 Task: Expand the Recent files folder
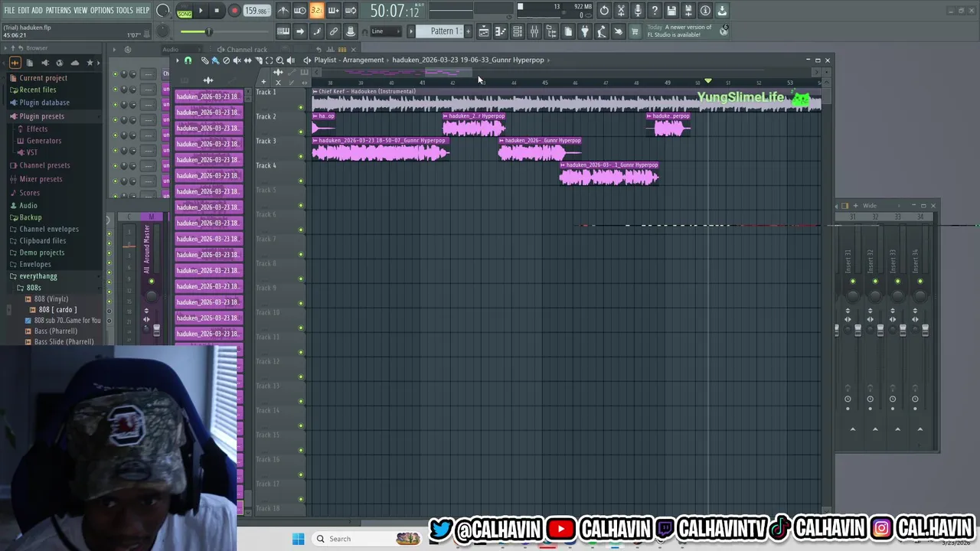coord(38,90)
